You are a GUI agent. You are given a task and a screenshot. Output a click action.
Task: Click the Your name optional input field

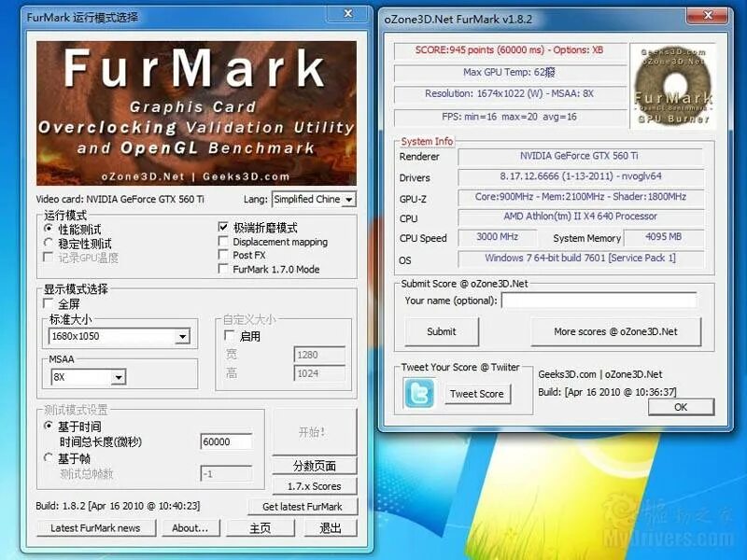click(x=599, y=301)
